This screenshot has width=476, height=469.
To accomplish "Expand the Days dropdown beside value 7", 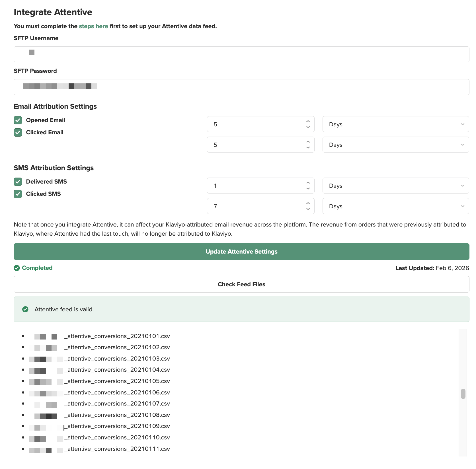I will (x=396, y=206).
